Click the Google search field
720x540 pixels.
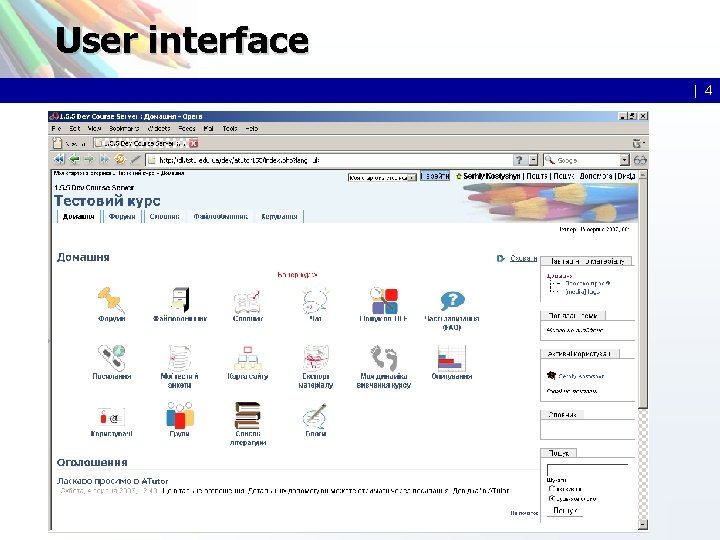point(581,160)
